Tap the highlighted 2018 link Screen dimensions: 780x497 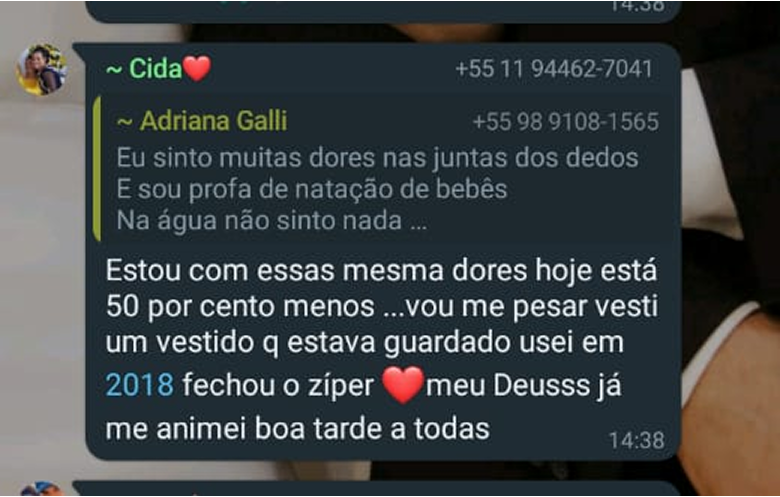(x=140, y=385)
